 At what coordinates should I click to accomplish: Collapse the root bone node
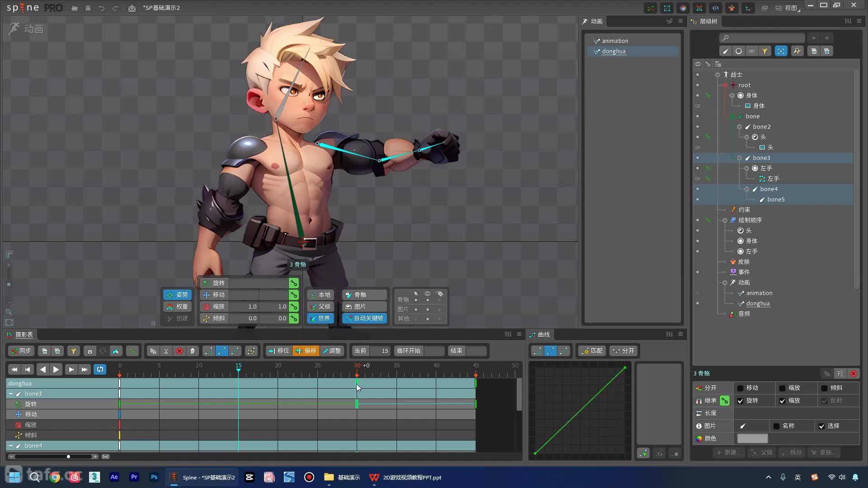pyautogui.click(x=725, y=85)
